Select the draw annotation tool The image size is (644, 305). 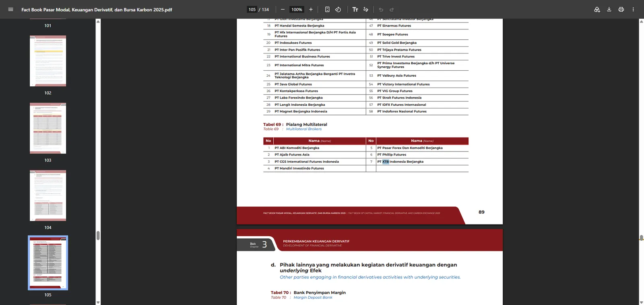(x=366, y=9)
